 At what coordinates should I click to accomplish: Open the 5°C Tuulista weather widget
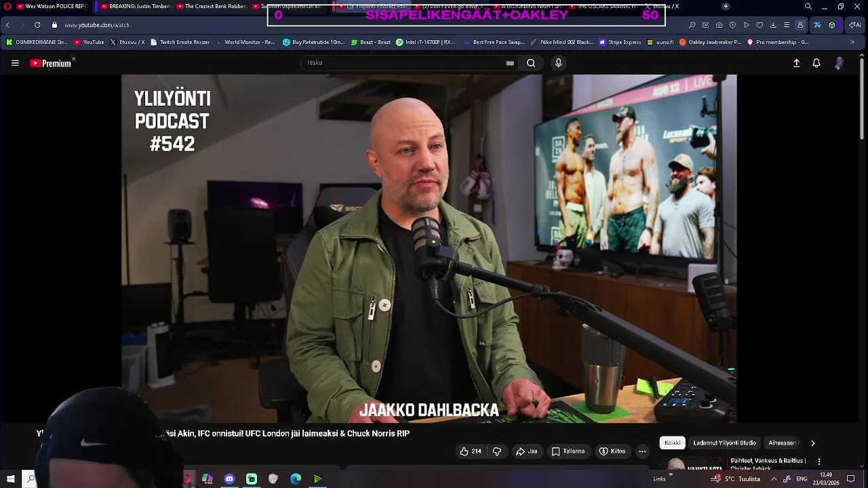coord(736,479)
